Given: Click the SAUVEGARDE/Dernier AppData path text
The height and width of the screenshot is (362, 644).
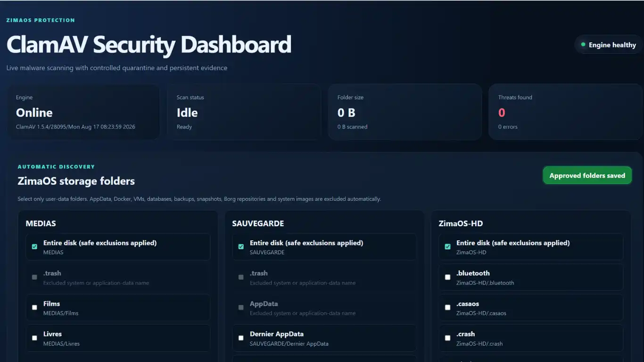Looking at the screenshot, I should click(x=289, y=344).
